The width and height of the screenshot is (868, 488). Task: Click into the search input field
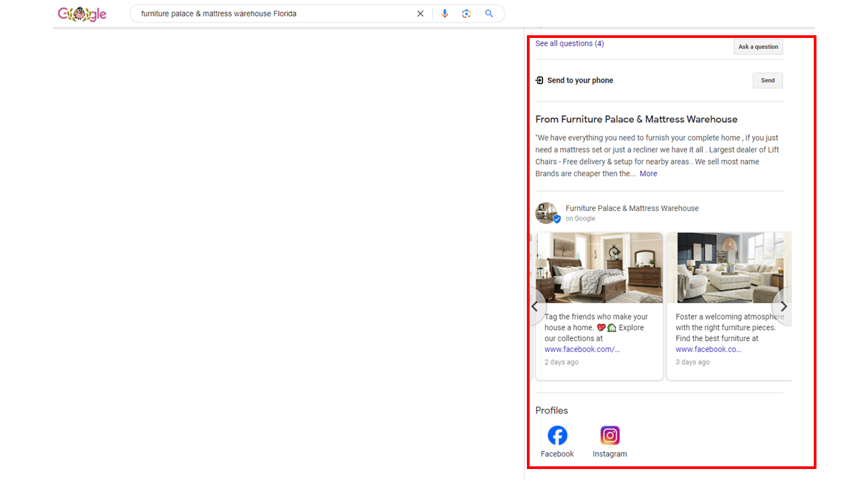point(271,14)
